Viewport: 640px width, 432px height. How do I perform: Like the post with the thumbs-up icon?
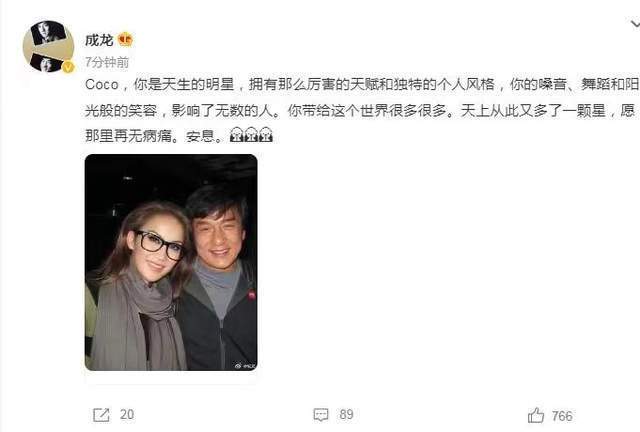(536, 415)
